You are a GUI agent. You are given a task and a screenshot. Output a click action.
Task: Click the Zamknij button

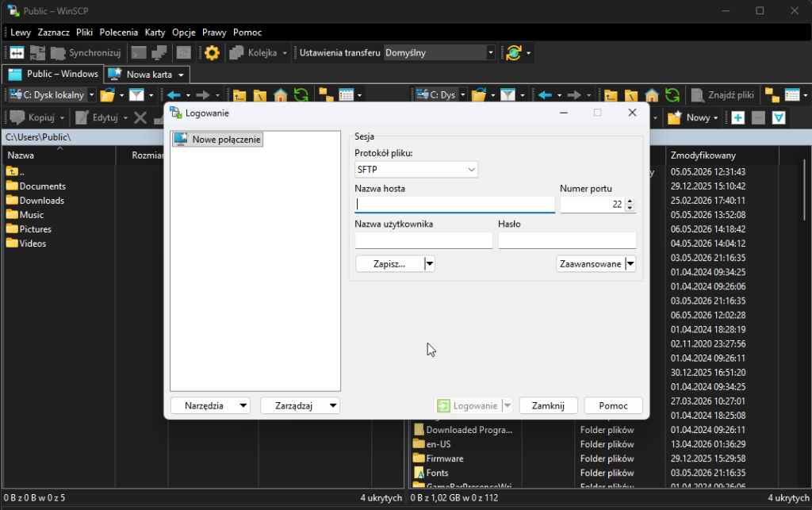(548, 405)
